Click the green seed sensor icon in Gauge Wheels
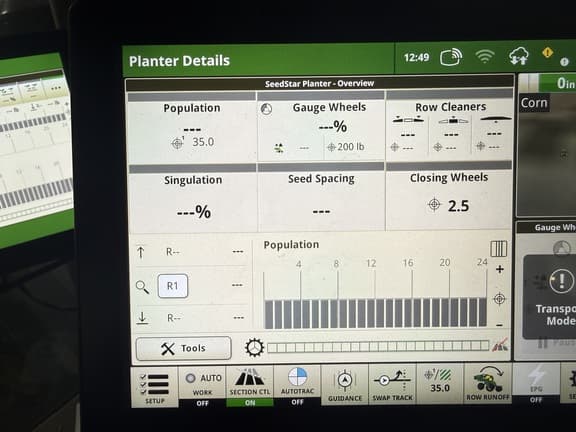The width and height of the screenshot is (576, 432). (x=279, y=148)
